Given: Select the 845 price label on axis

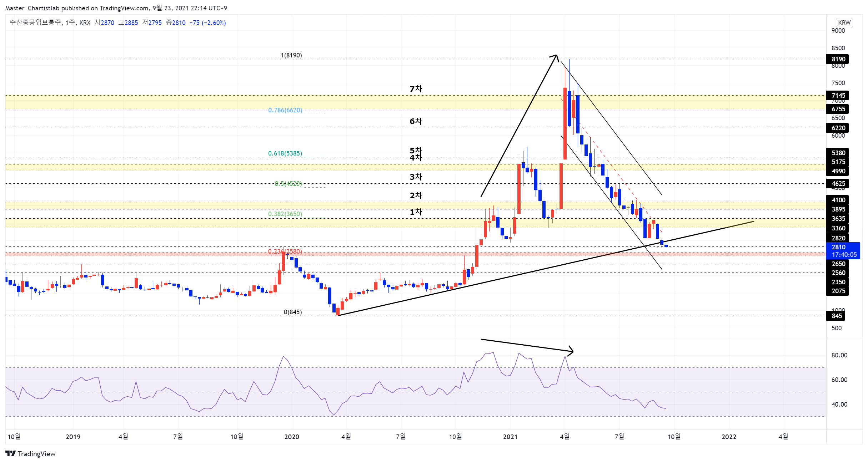Looking at the screenshot, I should [836, 316].
